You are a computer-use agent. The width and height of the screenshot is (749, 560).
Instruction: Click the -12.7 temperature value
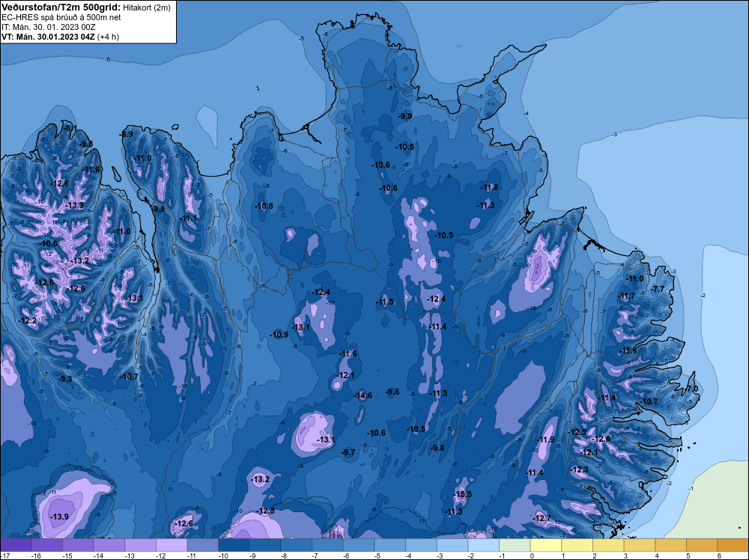[542, 518]
